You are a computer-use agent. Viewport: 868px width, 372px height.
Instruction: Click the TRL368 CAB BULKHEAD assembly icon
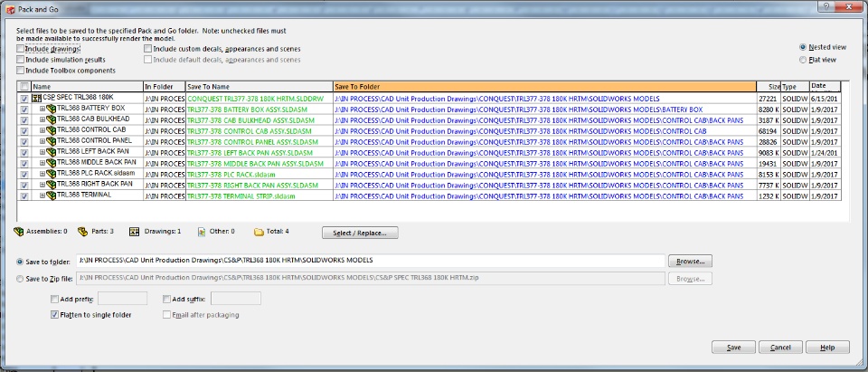click(52, 119)
